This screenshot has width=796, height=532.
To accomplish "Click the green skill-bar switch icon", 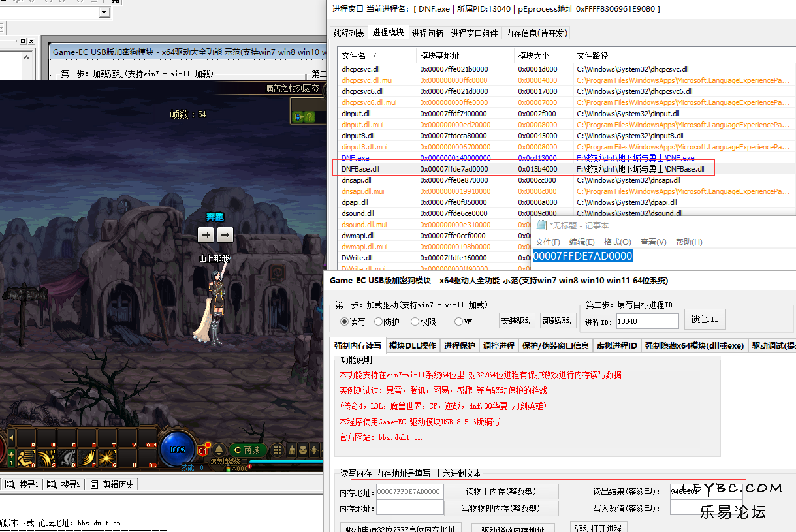I will [x=11, y=458].
